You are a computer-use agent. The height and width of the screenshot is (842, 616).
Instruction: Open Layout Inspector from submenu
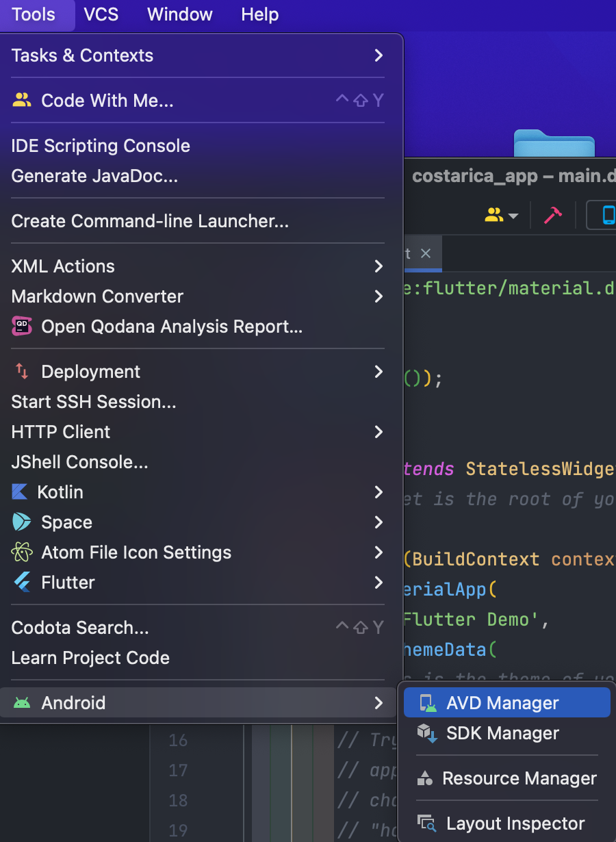click(507, 824)
